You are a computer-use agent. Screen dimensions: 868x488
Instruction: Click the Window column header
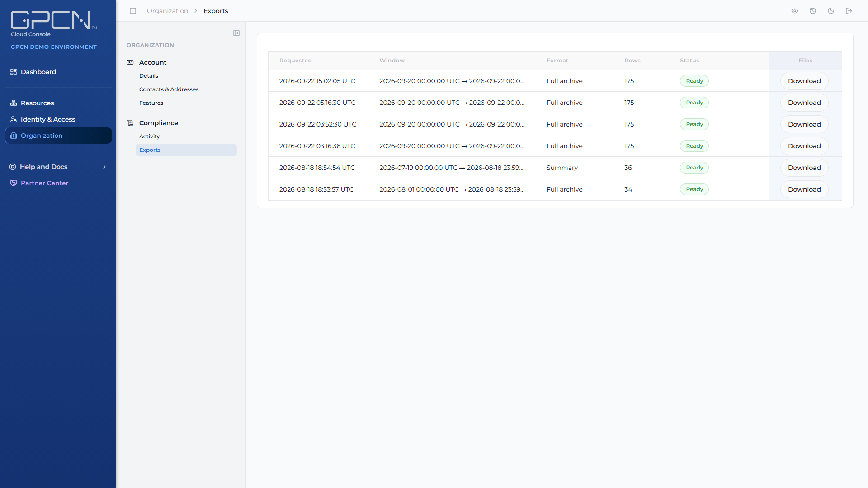click(x=392, y=61)
